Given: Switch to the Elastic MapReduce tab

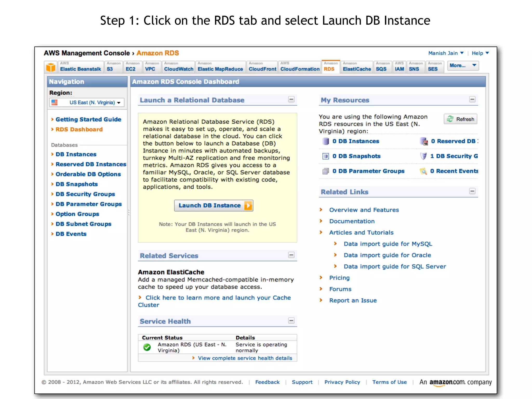Looking at the screenshot, I should tap(220, 67).
